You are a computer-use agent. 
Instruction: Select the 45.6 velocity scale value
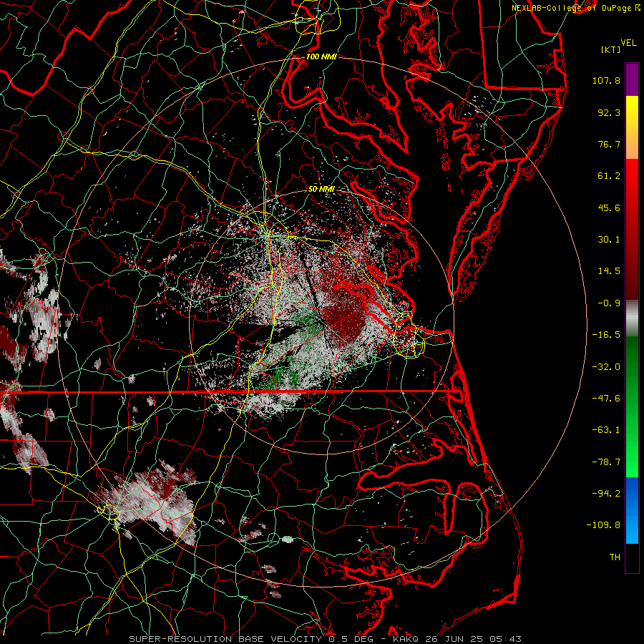[x=609, y=208]
